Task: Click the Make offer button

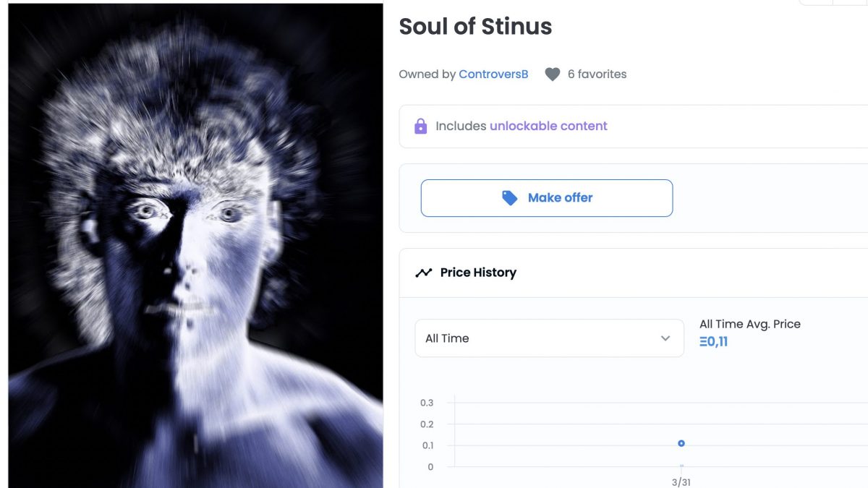Action: (547, 198)
